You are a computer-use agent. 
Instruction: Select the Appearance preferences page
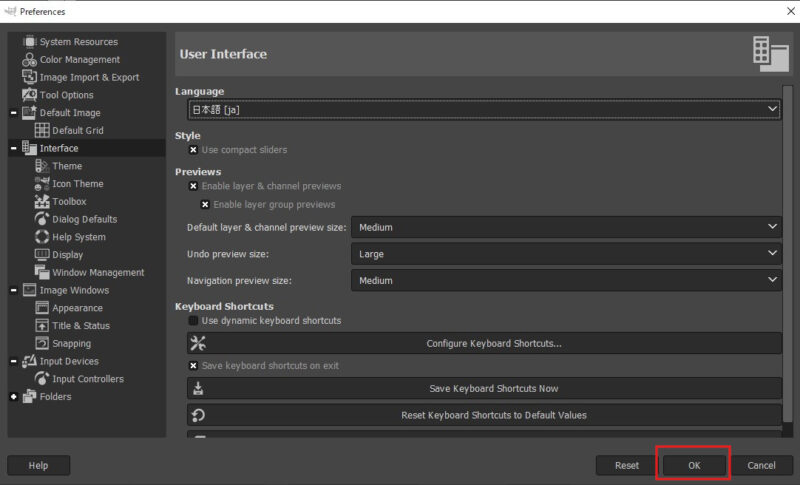77,308
